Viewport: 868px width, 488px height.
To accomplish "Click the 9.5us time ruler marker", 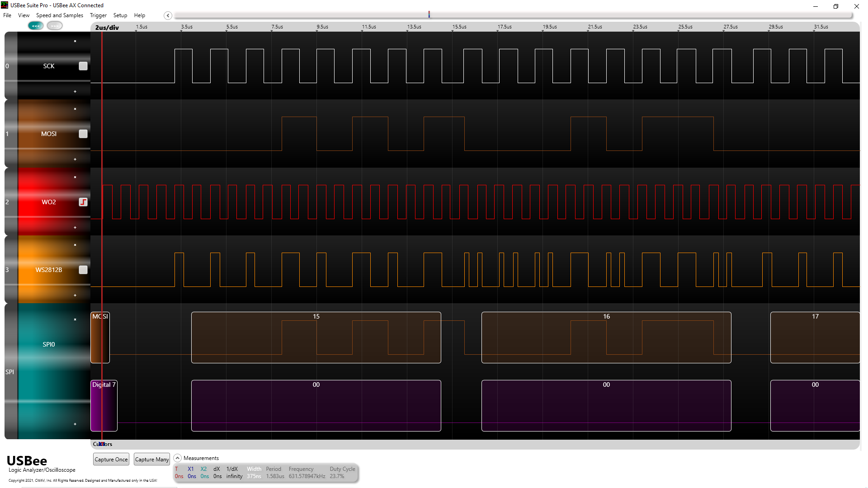I will click(x=322, y=27).
